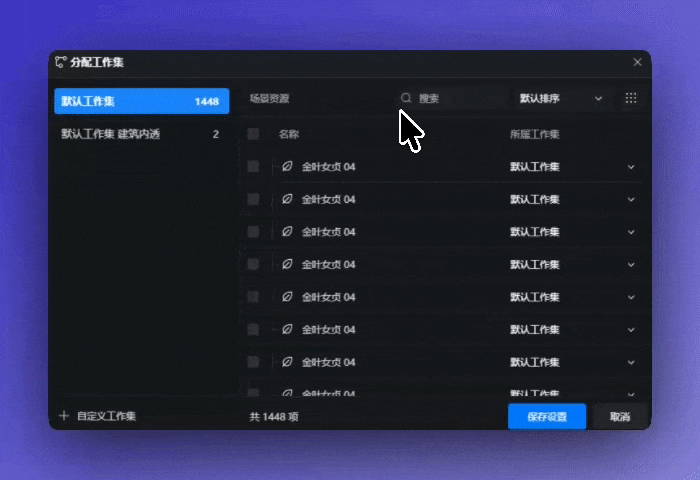Open the sixth row's 默认工作集 workset dropdown
The height and width of the screenshot is (480, 700).
(572, 330)
